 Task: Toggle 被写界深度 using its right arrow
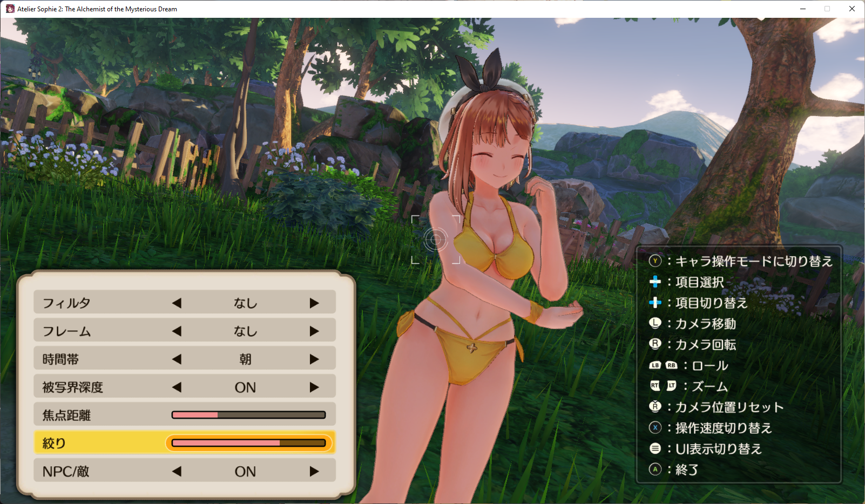click(x=314, y=387)
